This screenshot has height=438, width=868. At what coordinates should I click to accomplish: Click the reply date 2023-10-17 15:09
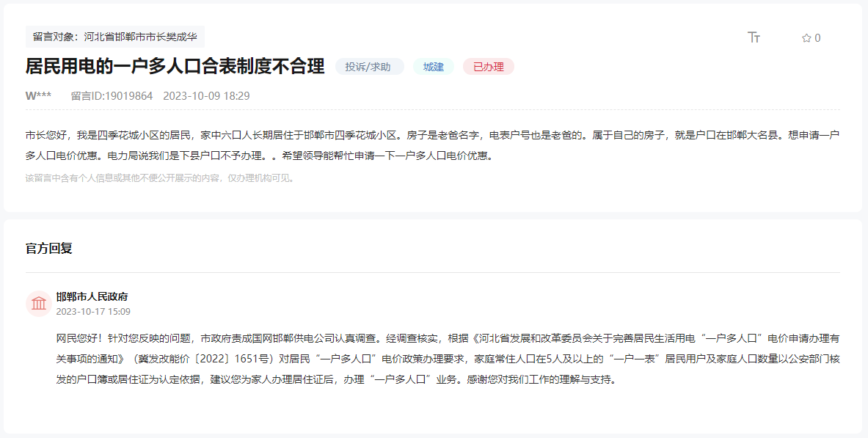[93, 312]
